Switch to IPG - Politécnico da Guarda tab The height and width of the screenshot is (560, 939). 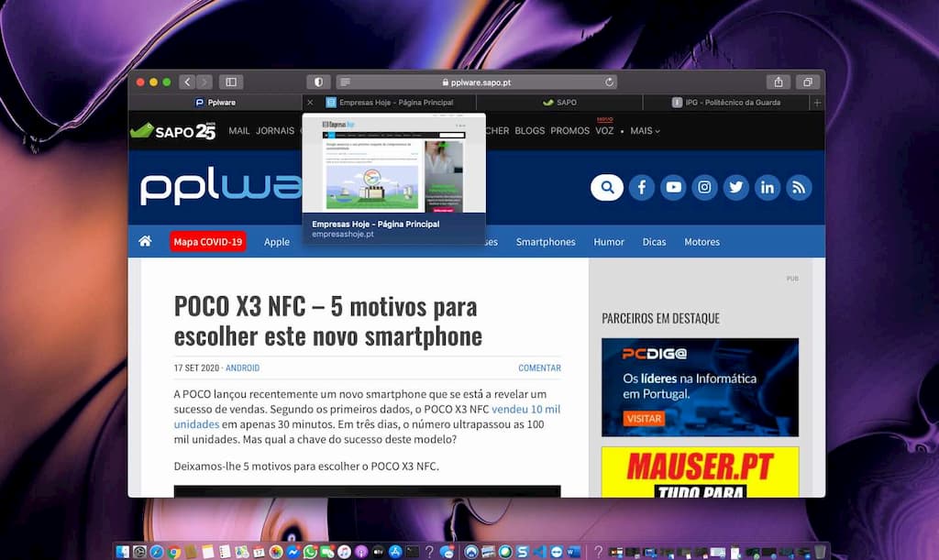(726, 103)
